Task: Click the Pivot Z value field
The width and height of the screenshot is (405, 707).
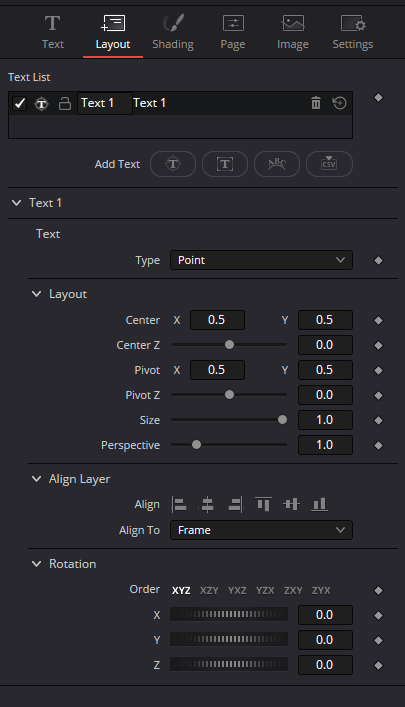Action: tap(325, 395)
